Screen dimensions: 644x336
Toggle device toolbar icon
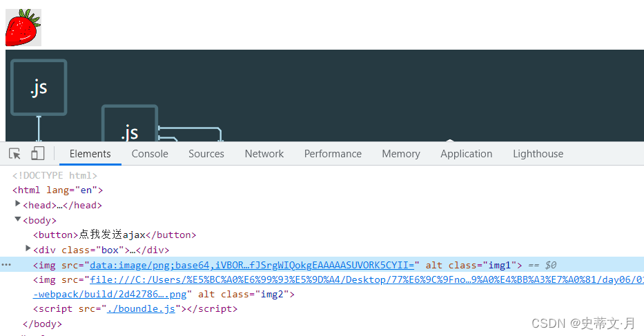(37, 154)
